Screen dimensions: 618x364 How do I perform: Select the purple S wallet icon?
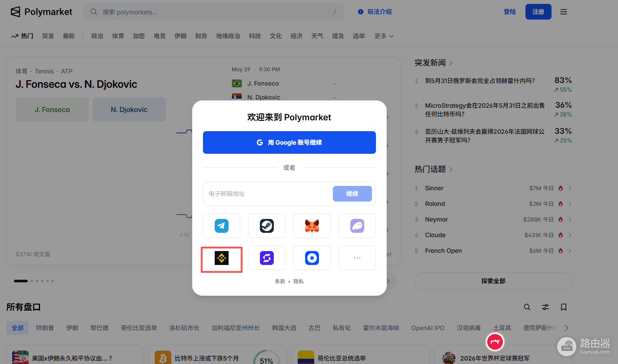[267, 258]
